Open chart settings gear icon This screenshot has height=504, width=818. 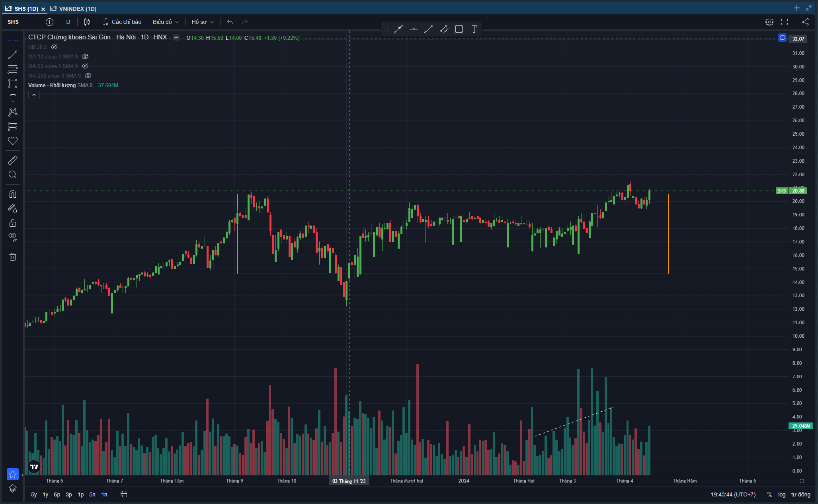click(769, 22)
